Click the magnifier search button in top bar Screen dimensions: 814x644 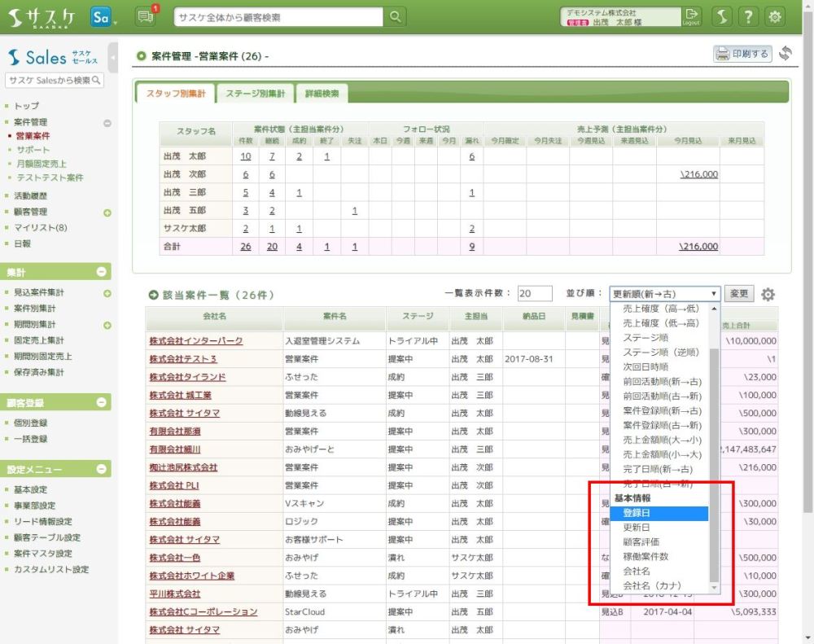[x=395, y=16]
